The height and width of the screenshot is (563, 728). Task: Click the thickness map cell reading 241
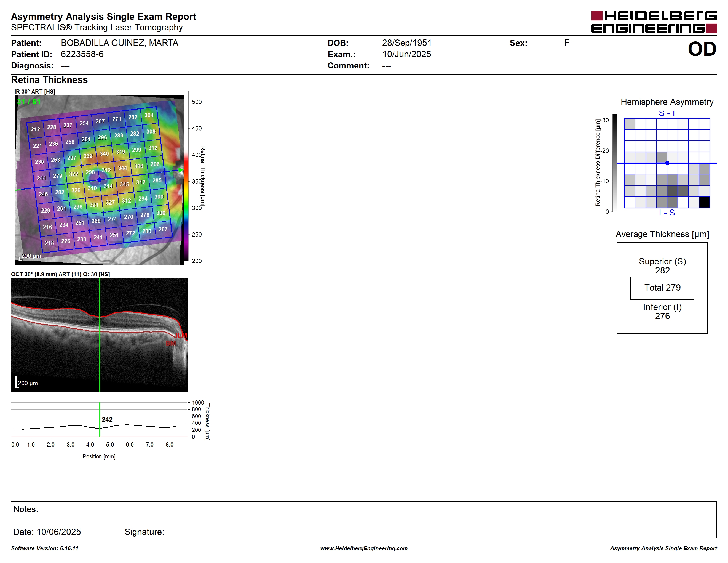[x=98, y=237]
